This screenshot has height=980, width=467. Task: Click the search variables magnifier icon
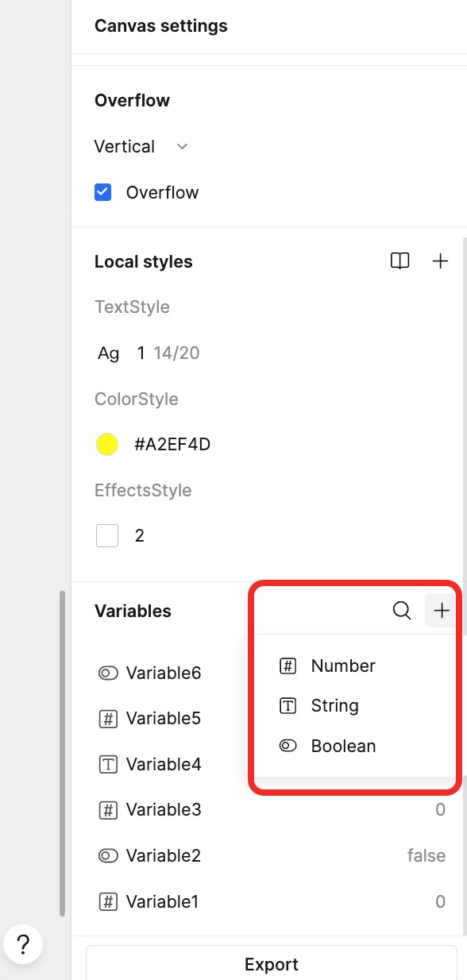[x=402, y=610]
